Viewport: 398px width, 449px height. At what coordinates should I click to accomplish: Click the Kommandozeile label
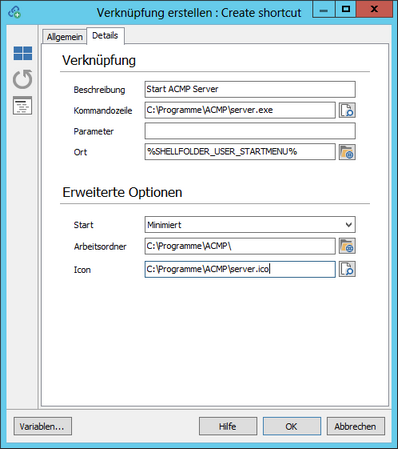click(x=103, y=110)
